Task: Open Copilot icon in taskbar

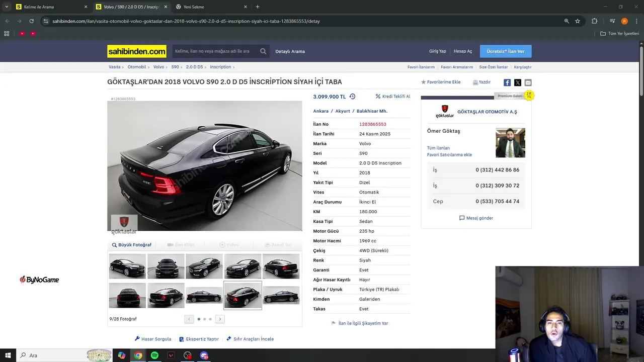Action: pos(121,355)
